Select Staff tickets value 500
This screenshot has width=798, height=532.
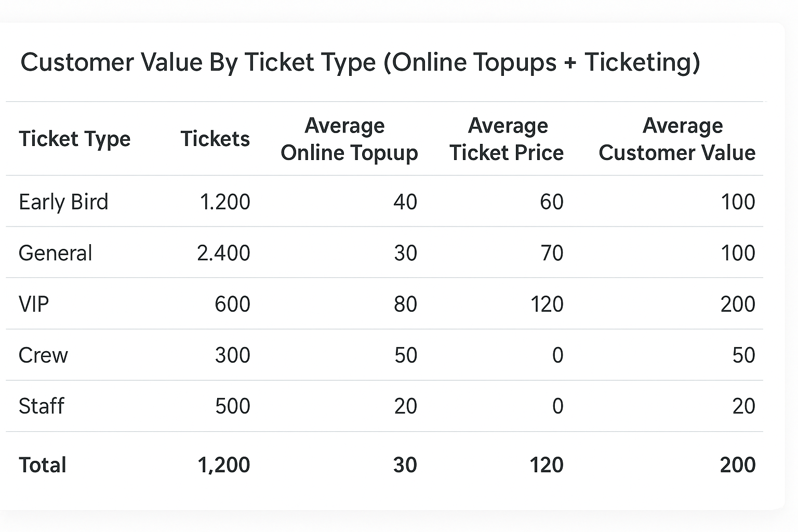(233, 406)
